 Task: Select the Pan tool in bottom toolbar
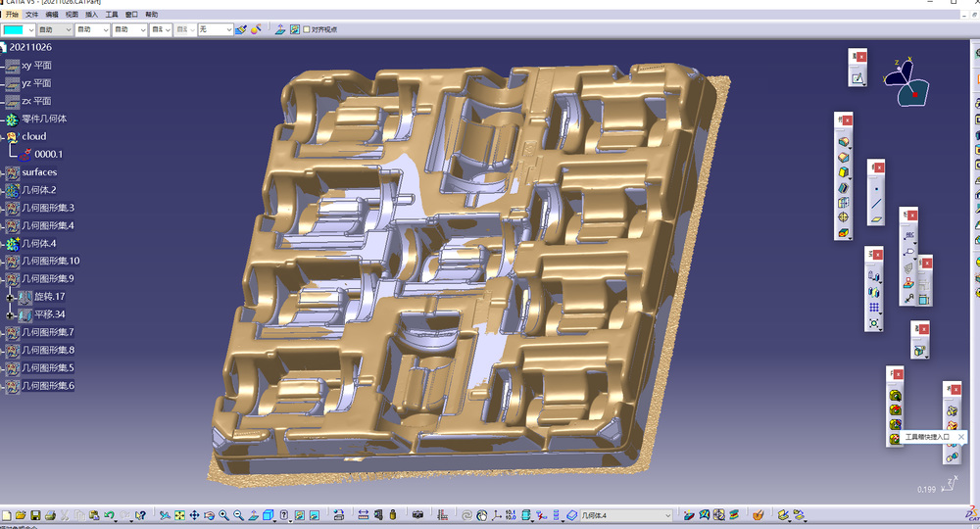click(x=194, y=515)
